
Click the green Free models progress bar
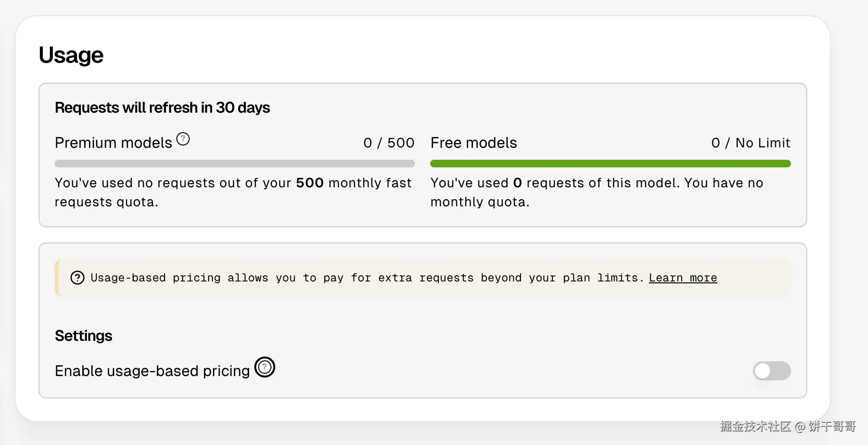[x=610, y=164]
